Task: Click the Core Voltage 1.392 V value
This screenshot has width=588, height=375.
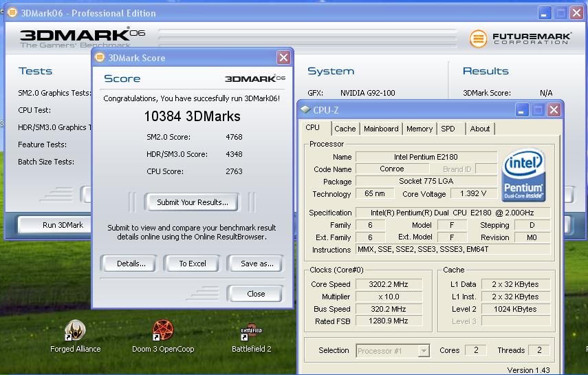Action: [x=473, y=194]
